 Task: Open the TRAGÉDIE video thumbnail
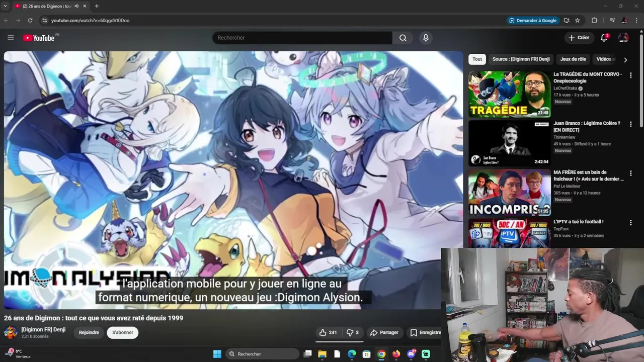tap(509, 94)
